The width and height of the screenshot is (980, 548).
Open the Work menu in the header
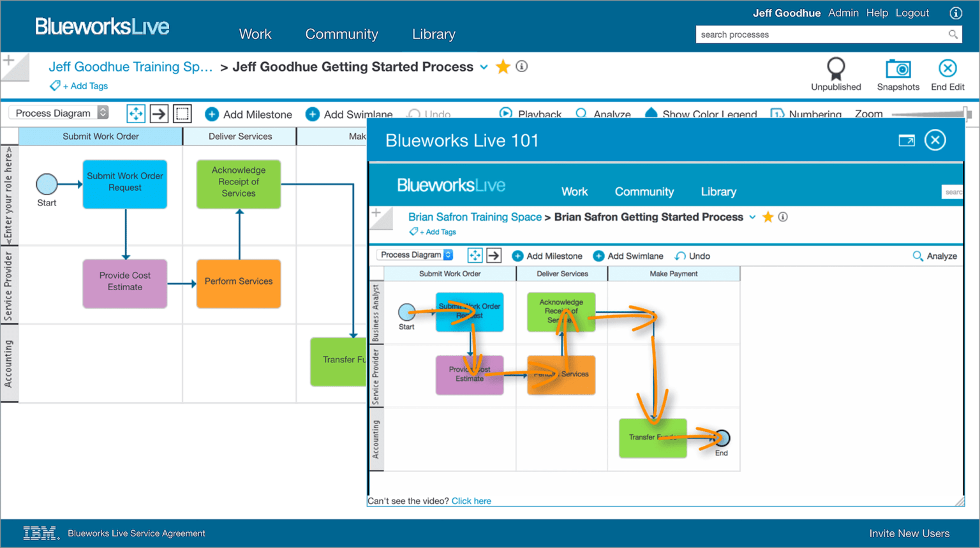[255, 34]
